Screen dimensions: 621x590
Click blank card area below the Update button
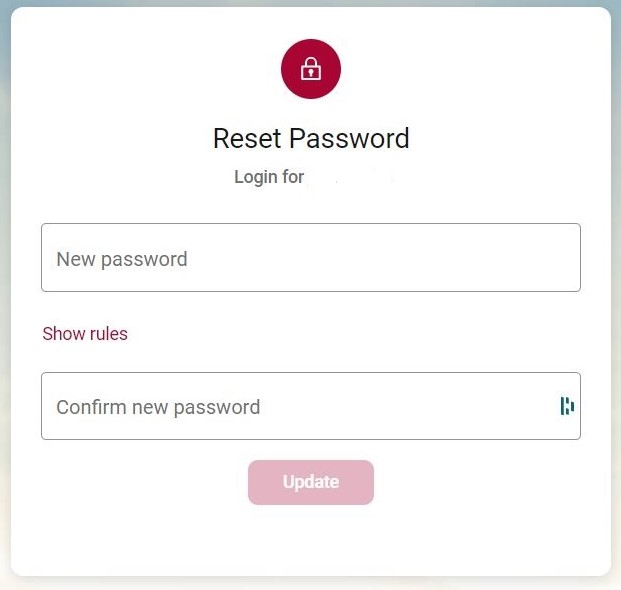click(311, 541)
